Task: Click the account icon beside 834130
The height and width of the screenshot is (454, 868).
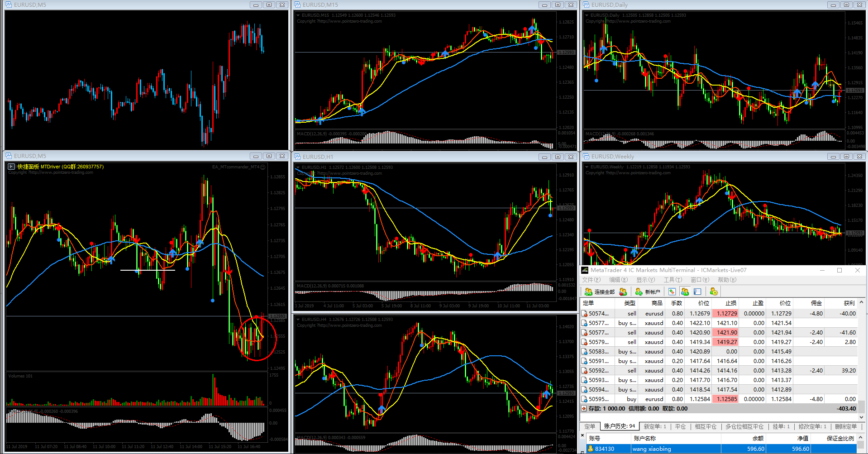Action: [x=591, y=449]
